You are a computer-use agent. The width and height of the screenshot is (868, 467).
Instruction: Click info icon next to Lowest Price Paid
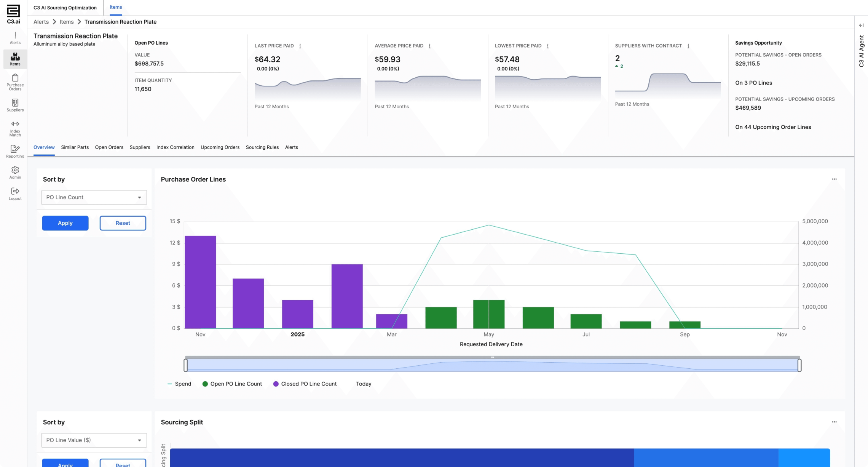pos(548,46)
